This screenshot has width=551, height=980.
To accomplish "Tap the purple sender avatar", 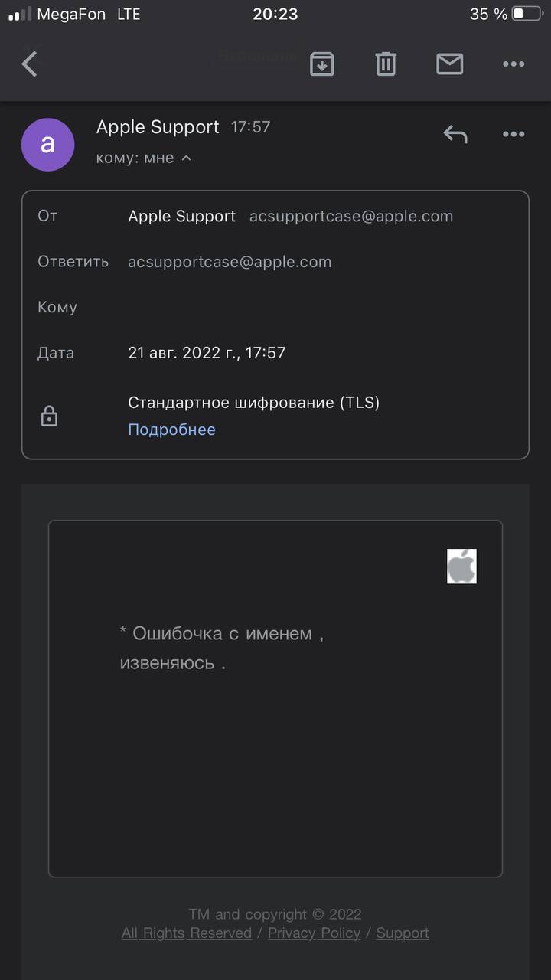I will (48, 144).
